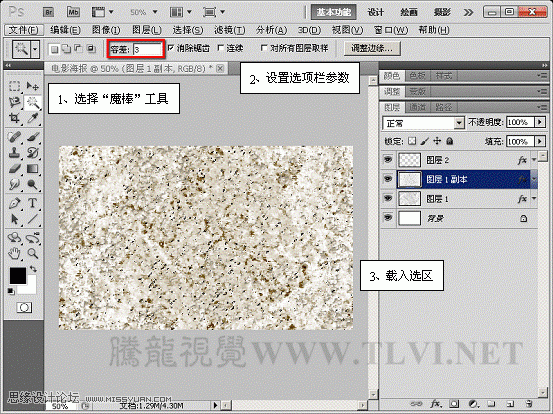Image resolution: width=553 pixels, height=414 pixels.
Task: Open the 滤镜(T) menu
Action: [x=230, y=30]
